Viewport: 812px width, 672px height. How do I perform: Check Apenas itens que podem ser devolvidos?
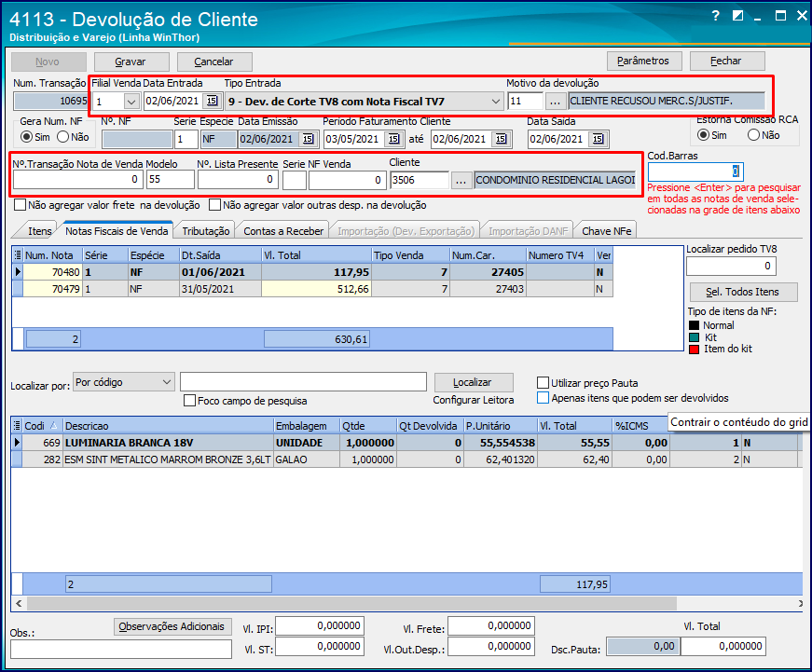544,398
